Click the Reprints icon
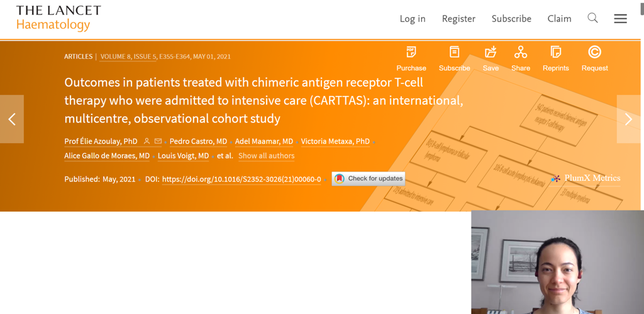 [x=555, y=53]
